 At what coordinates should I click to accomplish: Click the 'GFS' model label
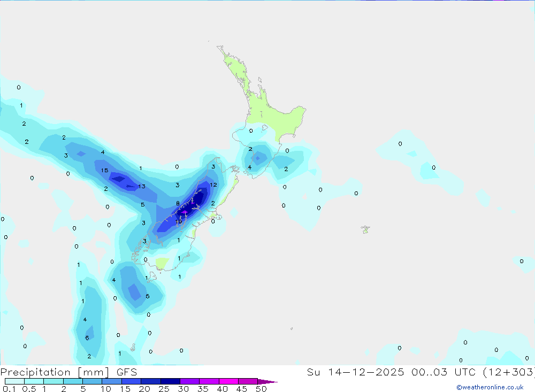127,372
